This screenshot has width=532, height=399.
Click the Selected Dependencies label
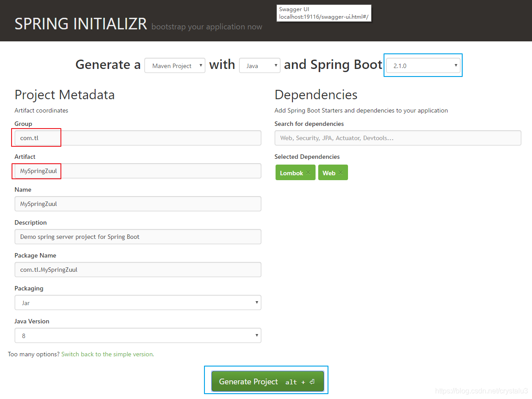tap(307, 157)
